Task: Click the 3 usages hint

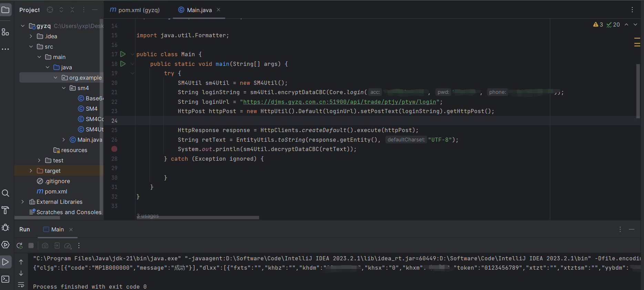Action: point(148,216)
